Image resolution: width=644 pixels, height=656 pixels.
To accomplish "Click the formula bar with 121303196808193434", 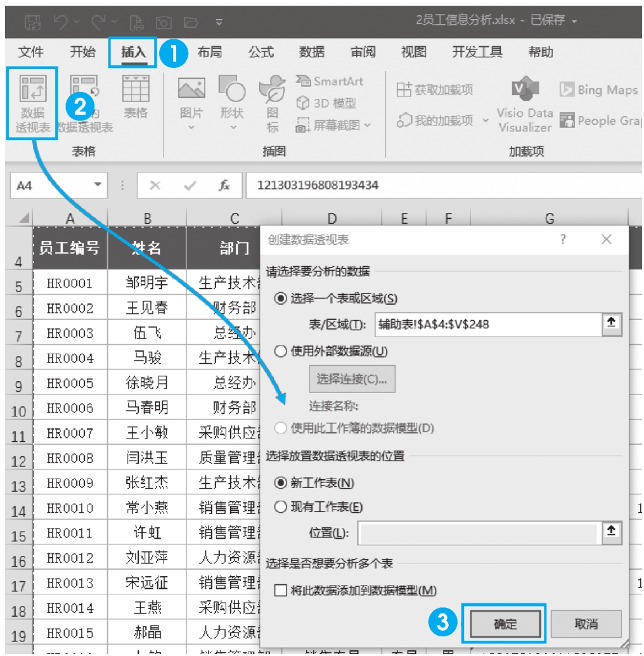I will (444, 185).
